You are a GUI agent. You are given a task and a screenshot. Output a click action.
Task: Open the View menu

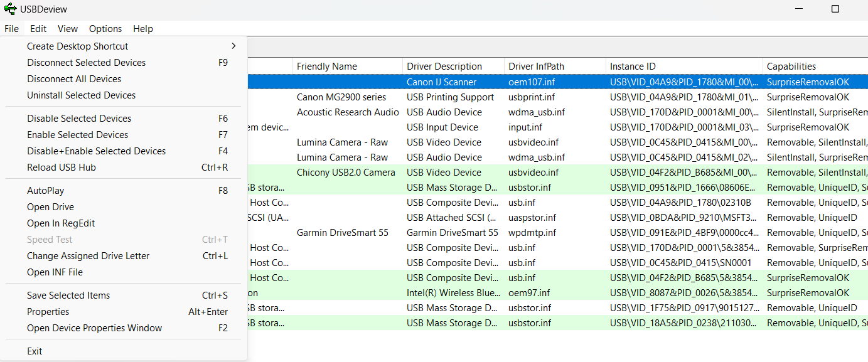tap(67, 28)
